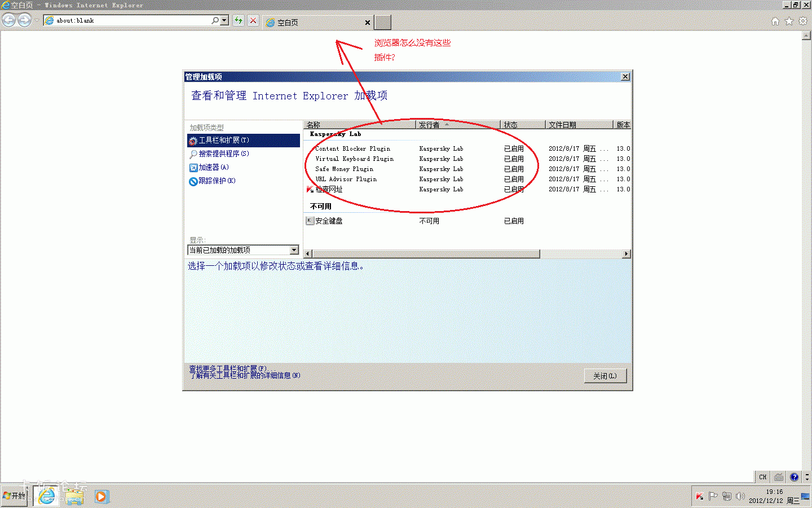Open Internet Explorer from the taskbar
Viewport: 812px width, 508px height.
[47, 496]
